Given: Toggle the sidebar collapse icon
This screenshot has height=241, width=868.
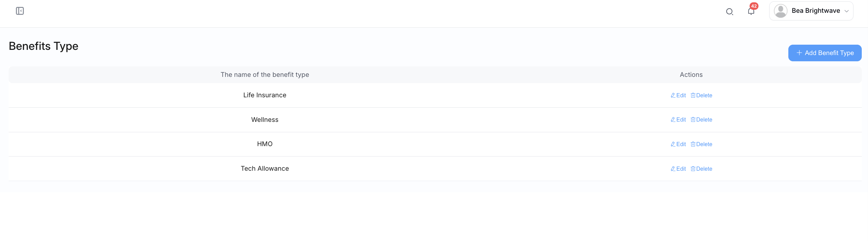Looking at the screenshot, I should (20, 11).
